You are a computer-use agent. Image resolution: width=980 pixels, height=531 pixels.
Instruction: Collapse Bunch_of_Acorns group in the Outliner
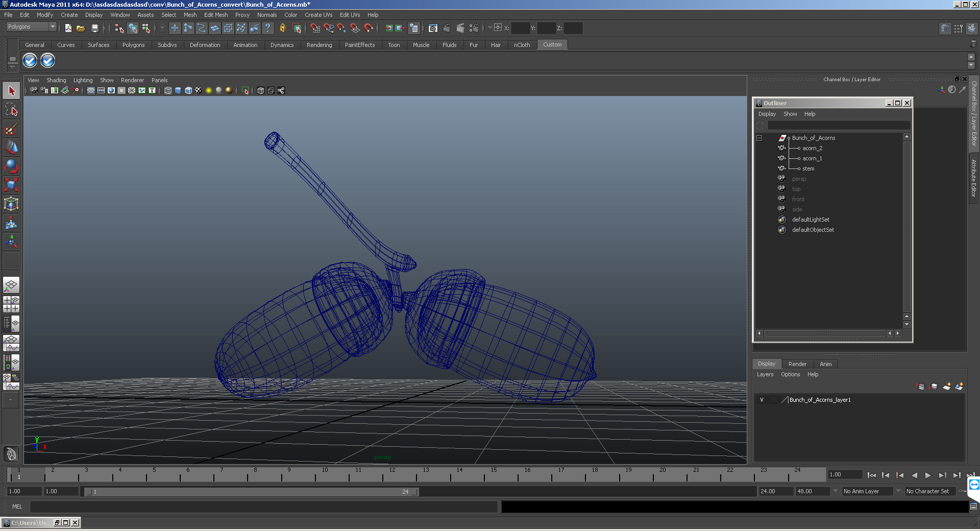(759, 138)
